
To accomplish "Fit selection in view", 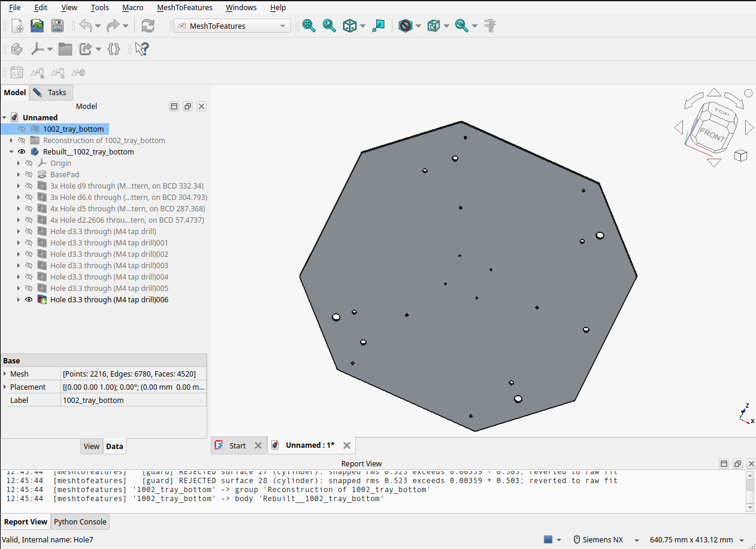I will (x=329, y=26).
